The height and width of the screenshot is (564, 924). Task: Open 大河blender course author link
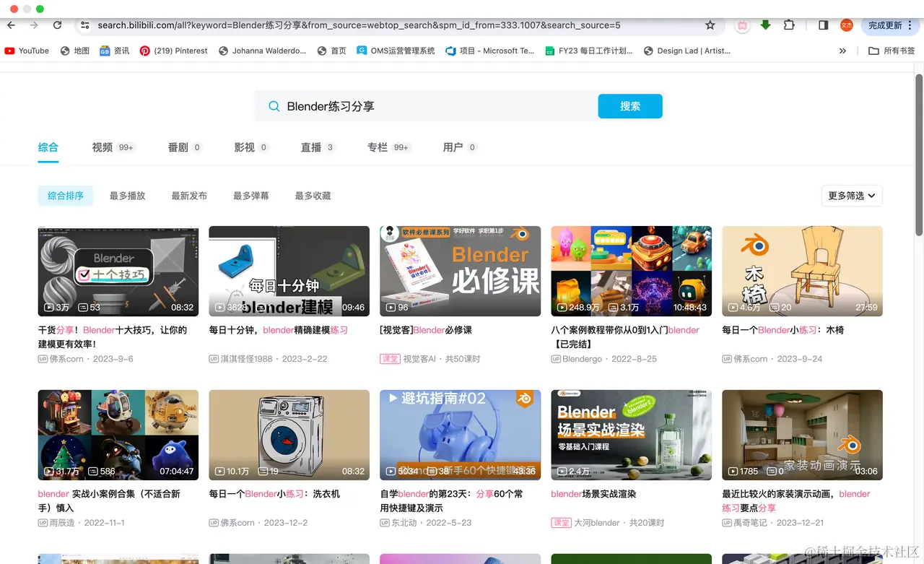(597, 523)
